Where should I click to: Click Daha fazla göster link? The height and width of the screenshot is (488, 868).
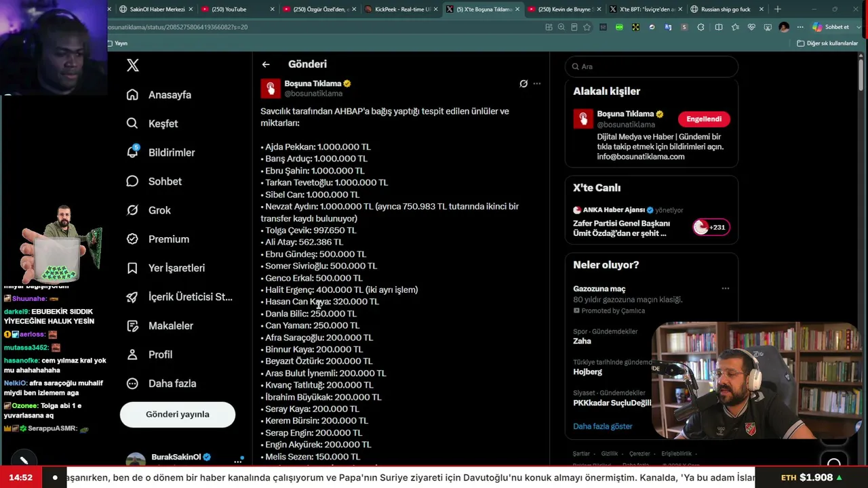coord(603,426)
